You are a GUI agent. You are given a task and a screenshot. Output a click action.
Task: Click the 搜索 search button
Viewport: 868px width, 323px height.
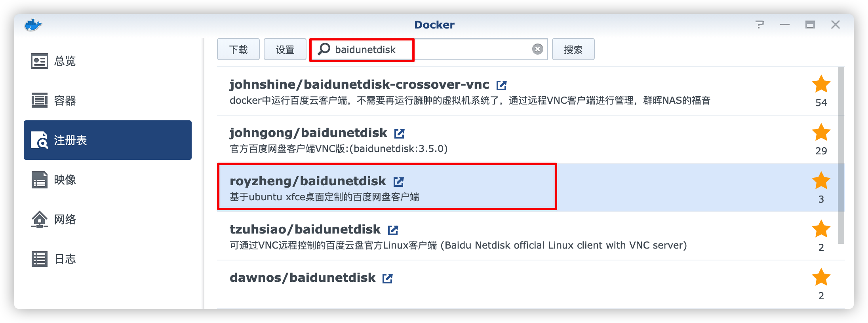tap(573, 49)
